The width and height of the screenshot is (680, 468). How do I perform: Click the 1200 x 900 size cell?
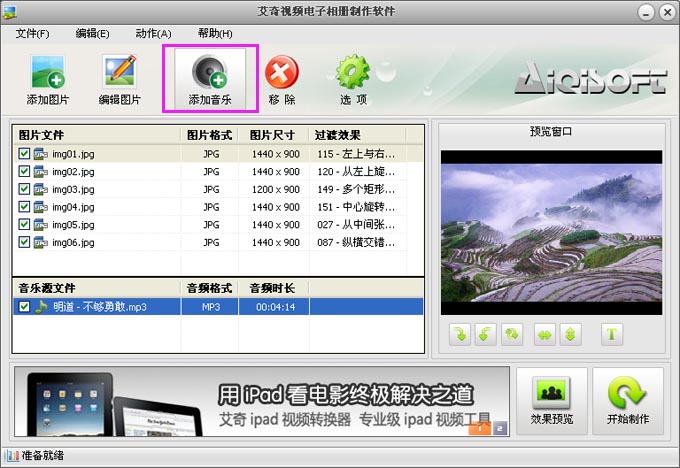tap(276, 190)
